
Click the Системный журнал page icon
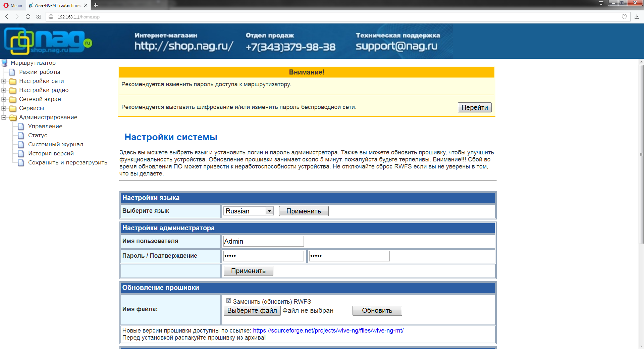tap(21, 144)
